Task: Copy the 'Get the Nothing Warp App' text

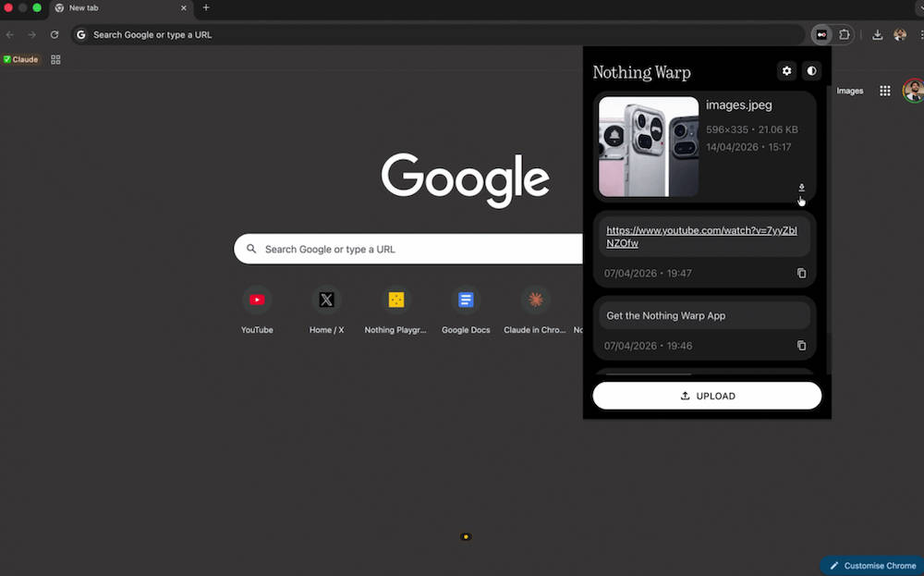Action: (801, 345)
